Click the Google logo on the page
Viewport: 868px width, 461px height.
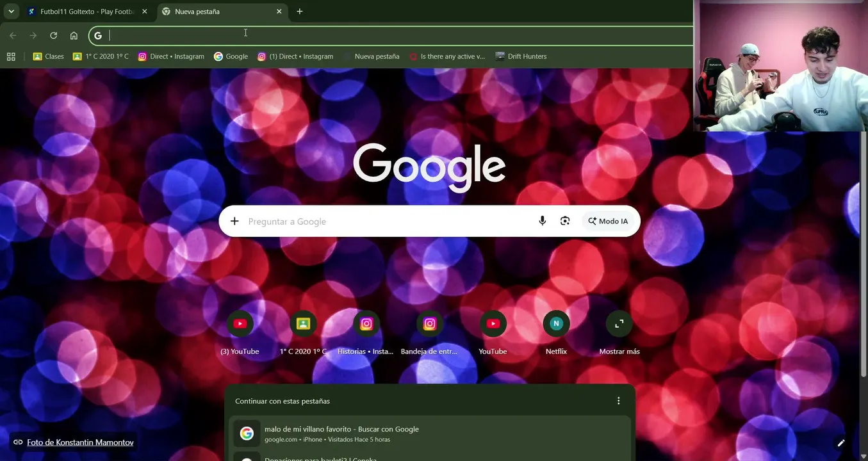429,167
